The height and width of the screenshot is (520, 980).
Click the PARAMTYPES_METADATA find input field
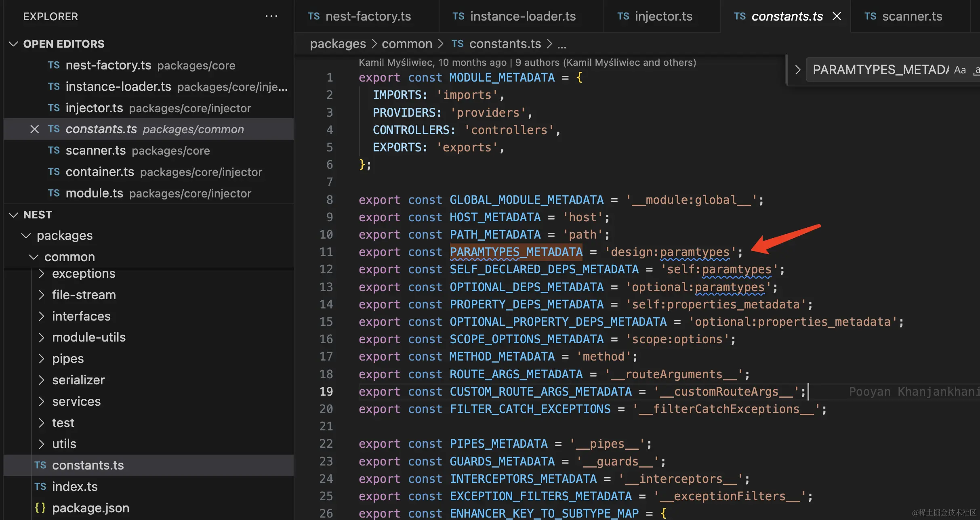881,70
